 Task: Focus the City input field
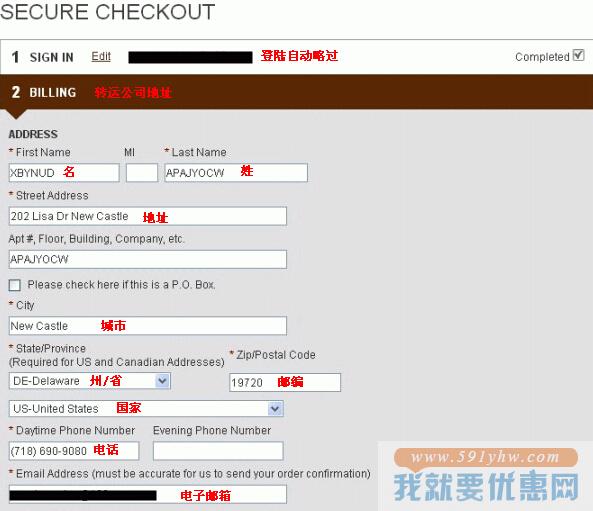click(147, 326)
